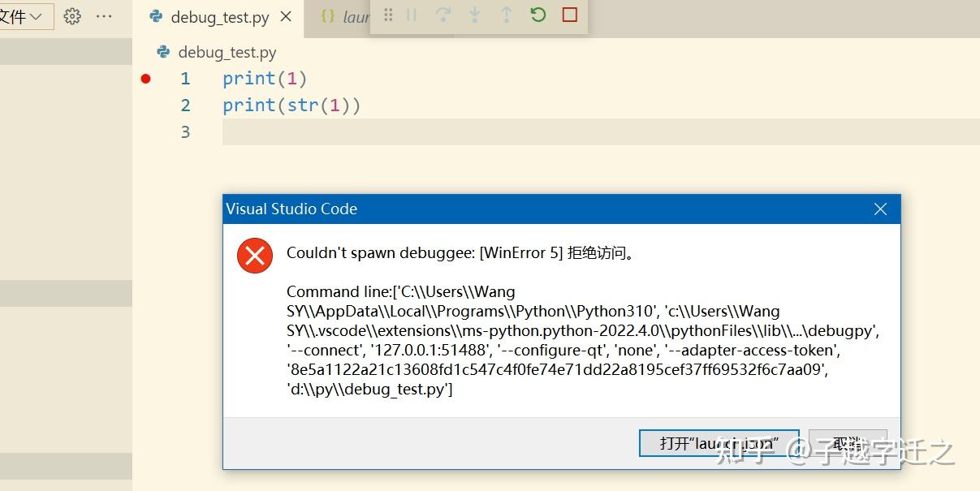Screen dimensions: 980x491
Task: Click the 打开"launch.json" button
Action: pyautogui.click(x=718, y=443)
